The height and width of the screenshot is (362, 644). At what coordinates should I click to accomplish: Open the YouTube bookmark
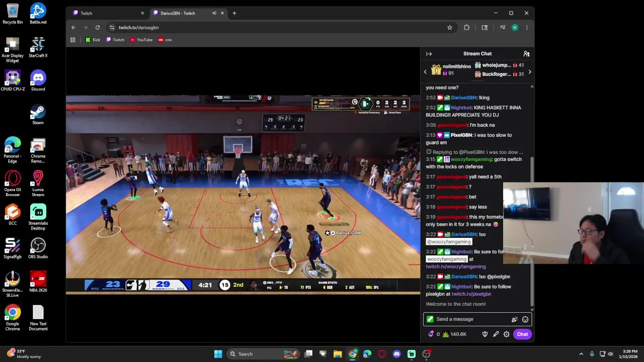(x=141, y=40)
